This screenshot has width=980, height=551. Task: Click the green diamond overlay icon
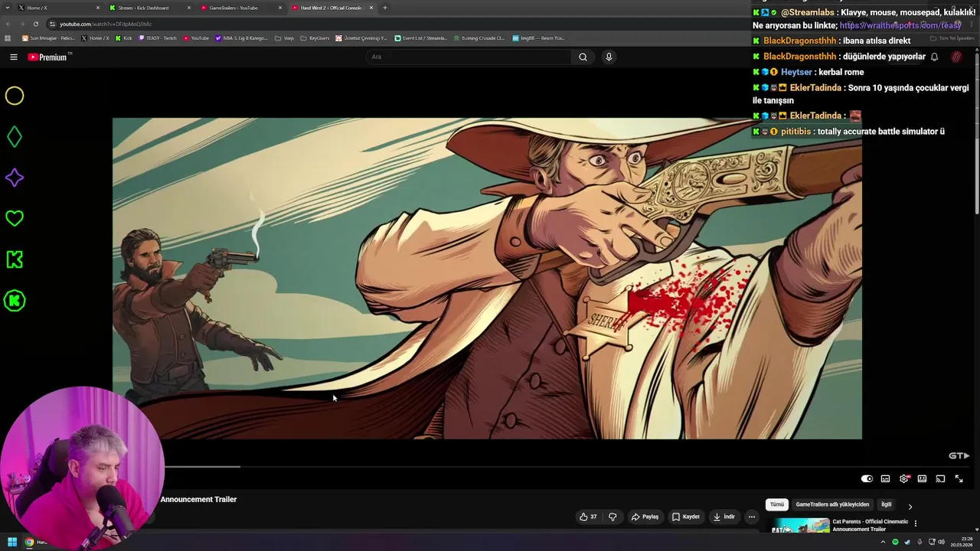pyautogui.click(x=15, y=137)
